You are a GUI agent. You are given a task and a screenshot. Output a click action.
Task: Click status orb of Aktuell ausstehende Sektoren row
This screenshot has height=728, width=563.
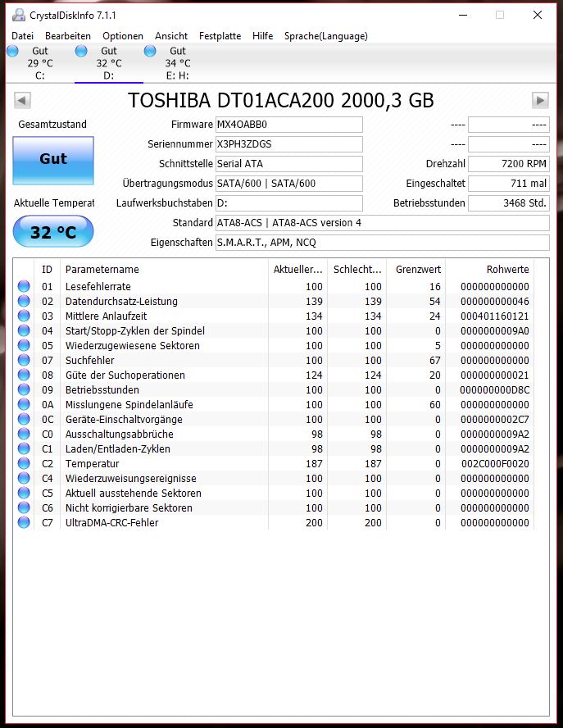(x=24, y=493)
